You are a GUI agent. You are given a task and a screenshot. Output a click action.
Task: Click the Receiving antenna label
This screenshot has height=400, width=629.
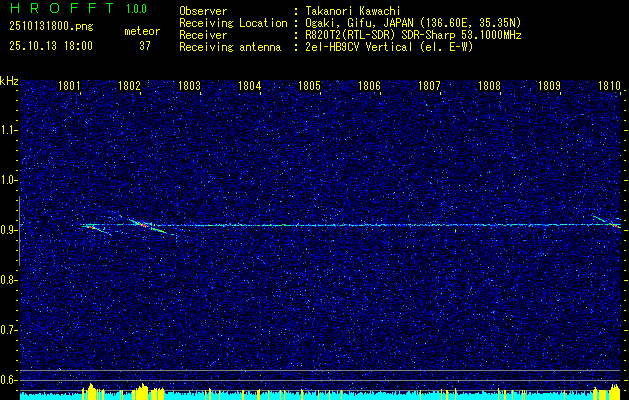(230, 47)
